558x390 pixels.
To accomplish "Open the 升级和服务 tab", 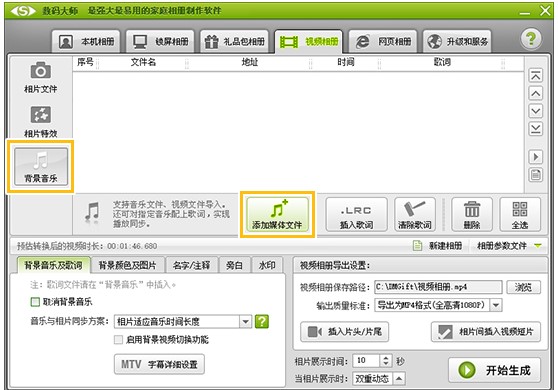I will tap(457, 42).
